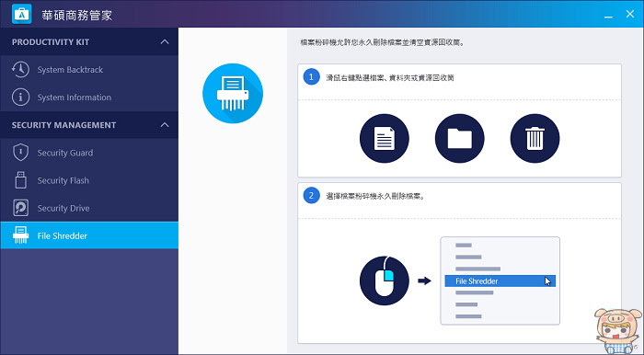
Task: Click the SECURITY MANAGEMENT header label
Action: pos(63,125)
